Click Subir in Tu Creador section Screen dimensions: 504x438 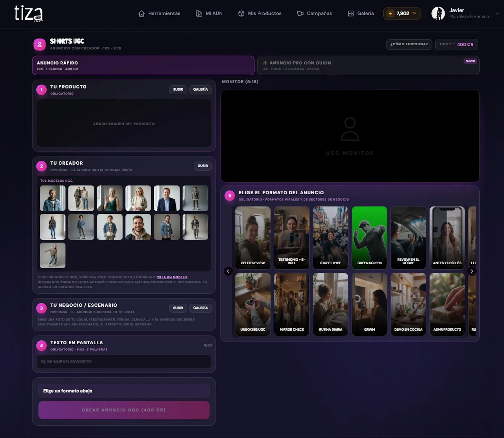click(203, 166)
